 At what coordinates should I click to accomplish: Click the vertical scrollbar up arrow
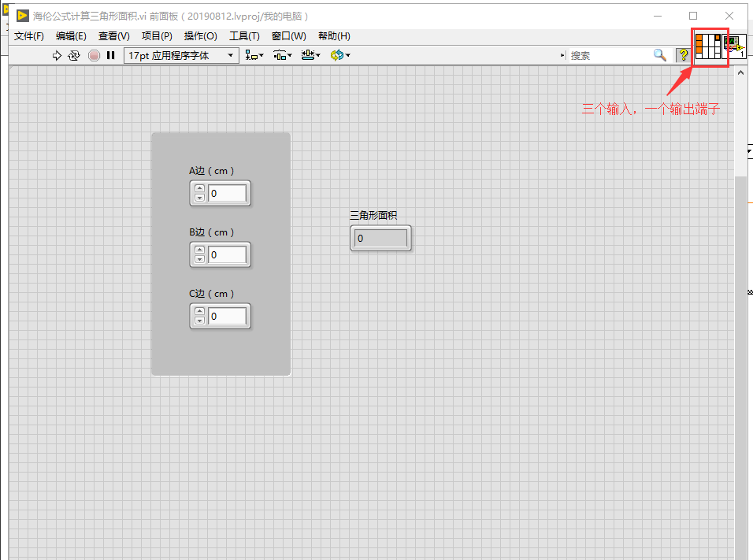tap(740, 73)
